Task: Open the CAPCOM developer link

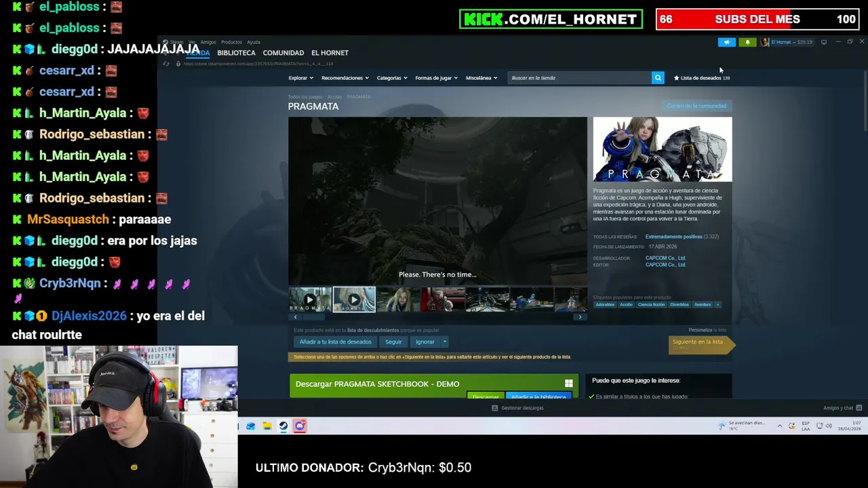Action: tap(665, 258)
